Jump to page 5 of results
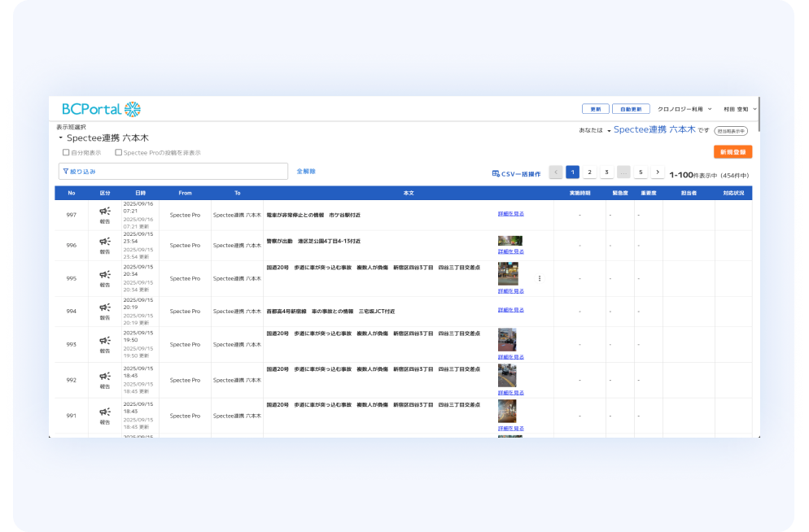809x532 pixels. click(641, 172)
